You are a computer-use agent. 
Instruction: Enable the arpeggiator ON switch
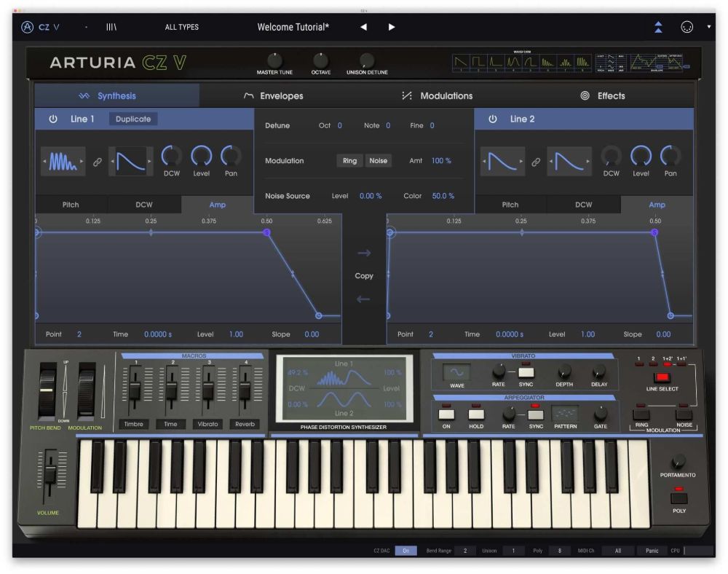coord(446,414)
